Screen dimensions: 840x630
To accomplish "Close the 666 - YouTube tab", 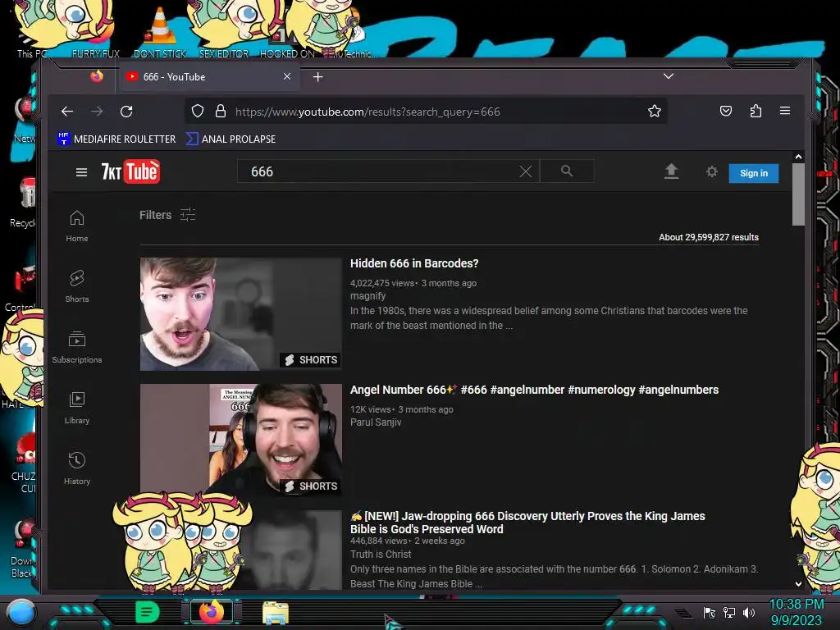I will tap(287, 76).
